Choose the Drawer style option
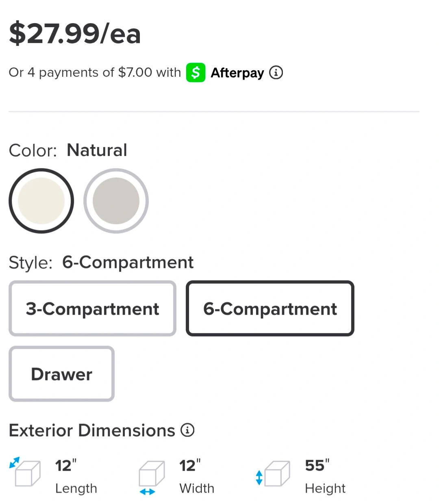 [61, 374]
